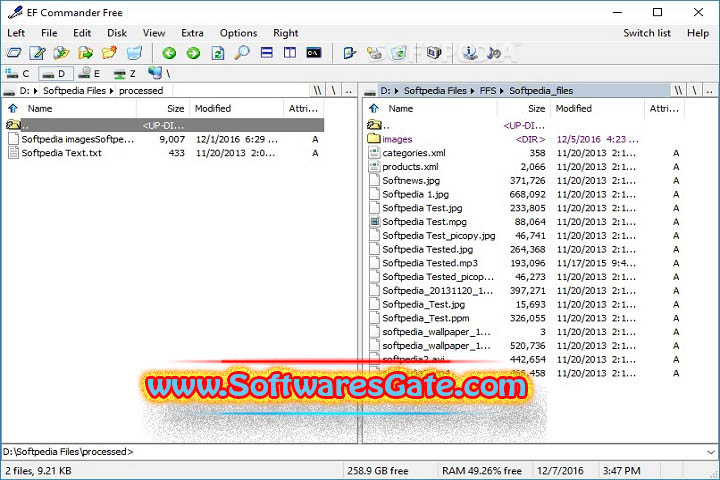This screenshot has height=480, width=720.
Task: Open the View menu
Action: point(154,33)
